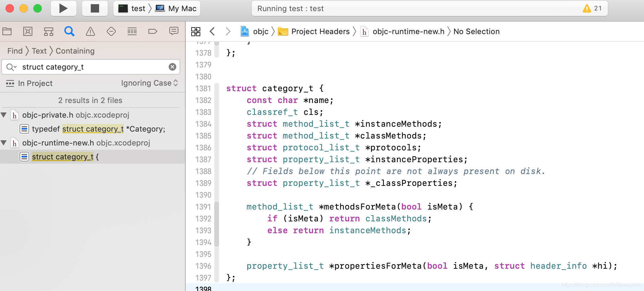This screenshot has width=644, height=291.
Task: Click the Project Headers breadcrumb
Action: [x=314, y=31]
